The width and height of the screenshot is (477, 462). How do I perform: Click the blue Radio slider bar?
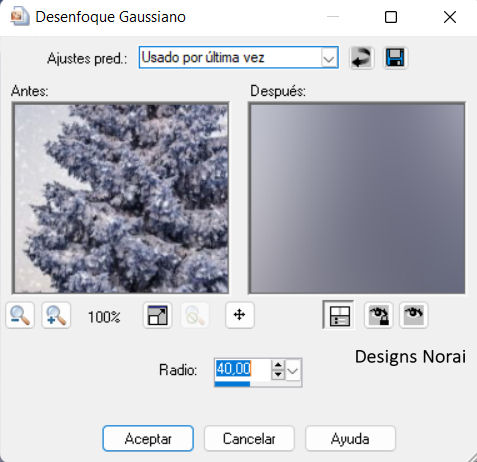[x=232, y=384]
